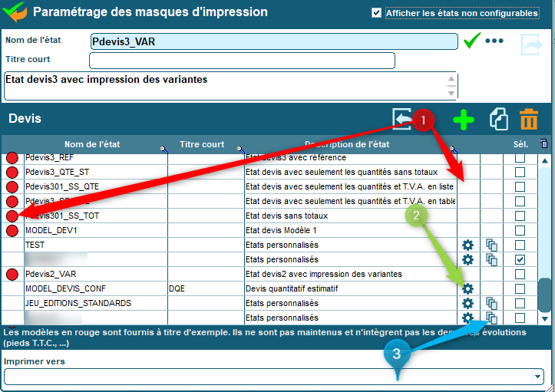
Task: Click 'Devis quantitatif estimatif' description cell
Action: pos(292,288)
